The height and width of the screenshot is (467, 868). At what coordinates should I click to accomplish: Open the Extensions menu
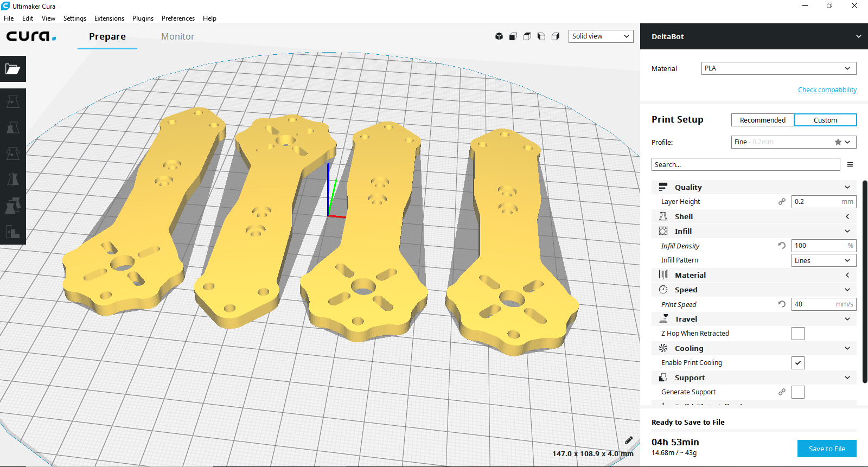pos(109,18)
